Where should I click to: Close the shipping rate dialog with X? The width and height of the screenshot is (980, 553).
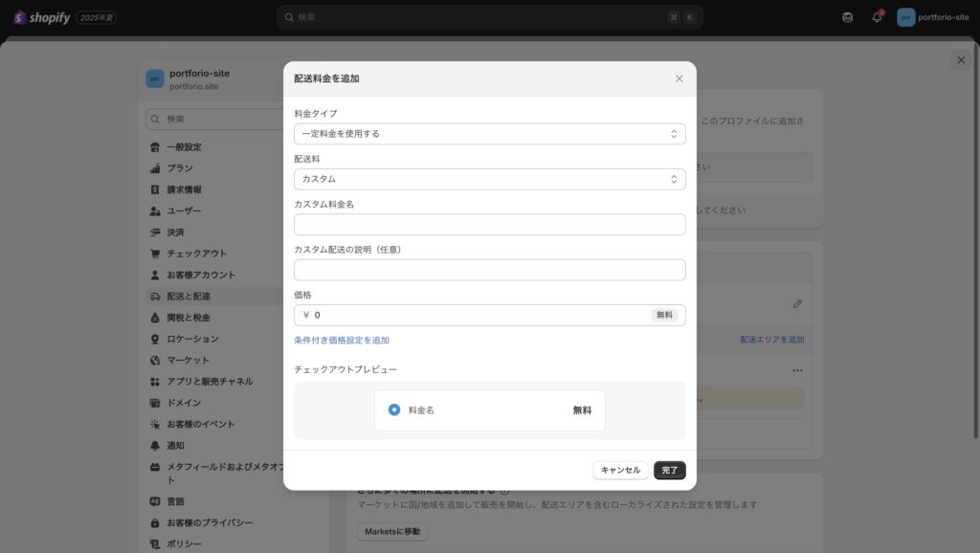(x=679, y=78)
